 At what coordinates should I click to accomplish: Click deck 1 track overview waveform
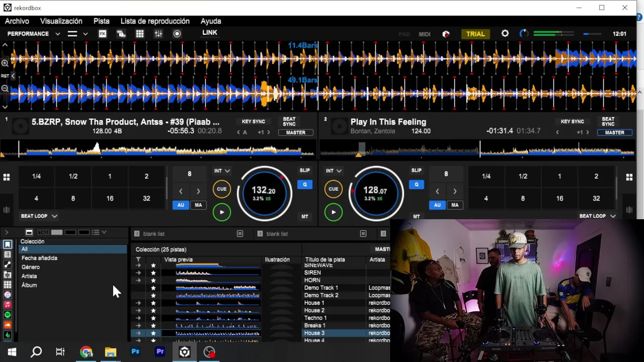158,149
